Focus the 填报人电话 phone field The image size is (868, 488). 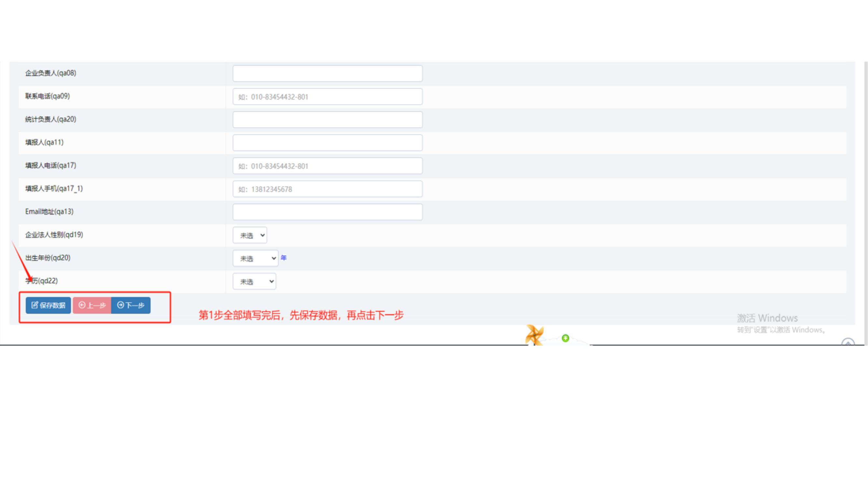(327, 166)
